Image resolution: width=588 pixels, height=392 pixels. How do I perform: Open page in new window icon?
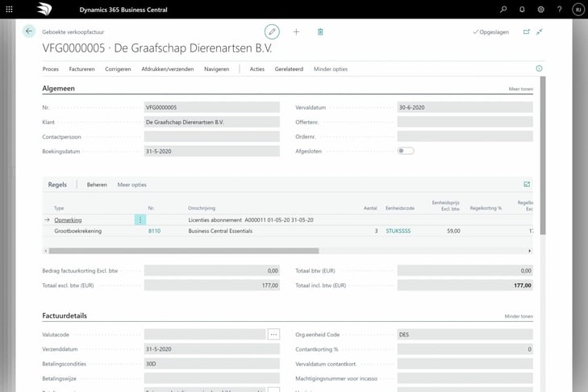click(x=527, y=32)
